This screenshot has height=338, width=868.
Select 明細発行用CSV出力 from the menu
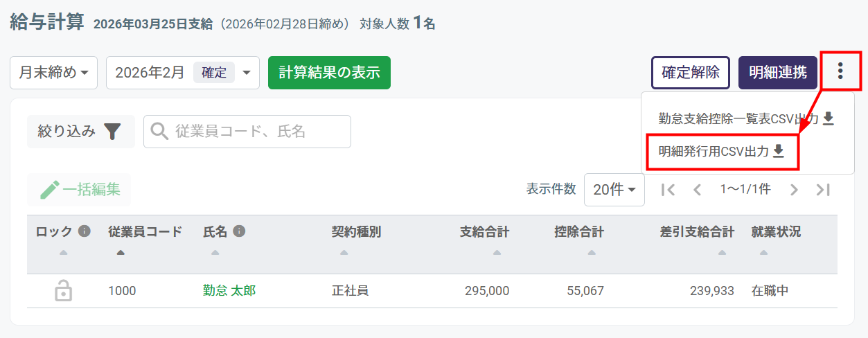click(x=723, y=152)
